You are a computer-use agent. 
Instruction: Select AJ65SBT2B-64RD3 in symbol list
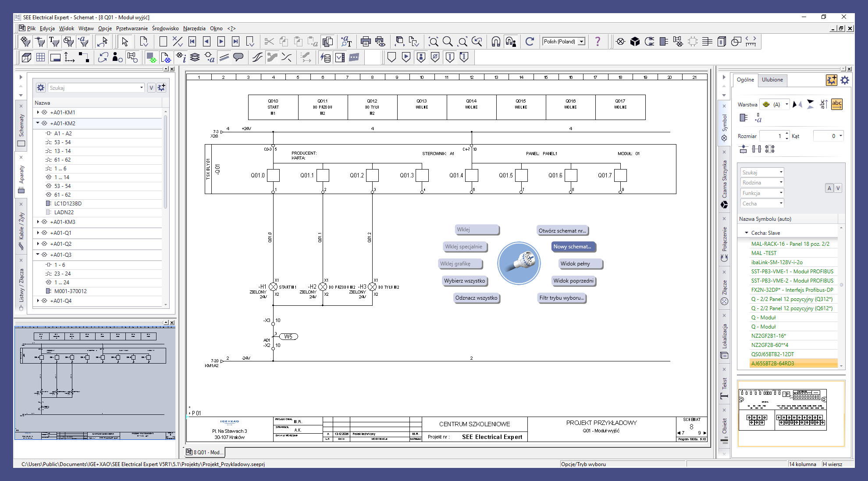(x=793, y=364)
